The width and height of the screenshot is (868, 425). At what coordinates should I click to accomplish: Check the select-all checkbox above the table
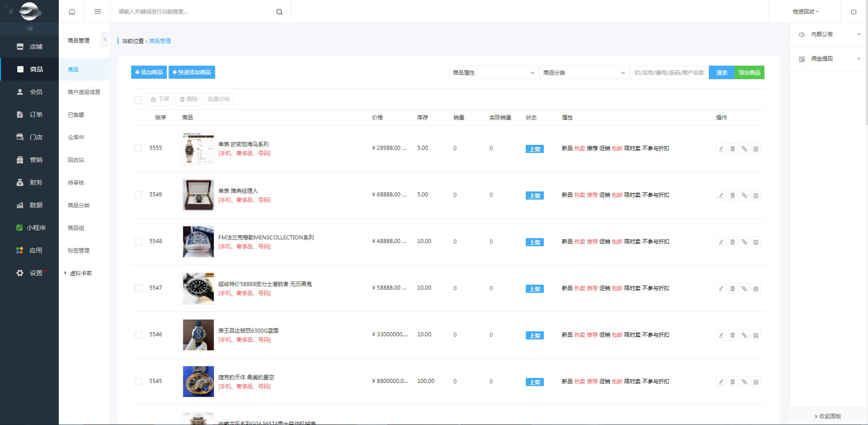click(x=138, y=100)
